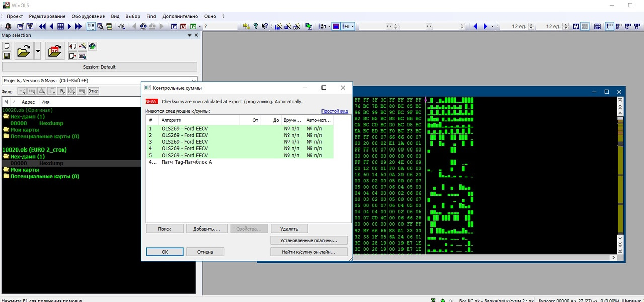Click the F box icon

coord(174,26)
